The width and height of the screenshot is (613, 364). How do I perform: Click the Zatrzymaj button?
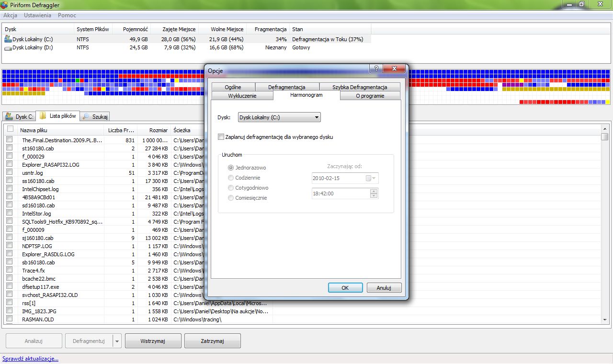[213, 341]
